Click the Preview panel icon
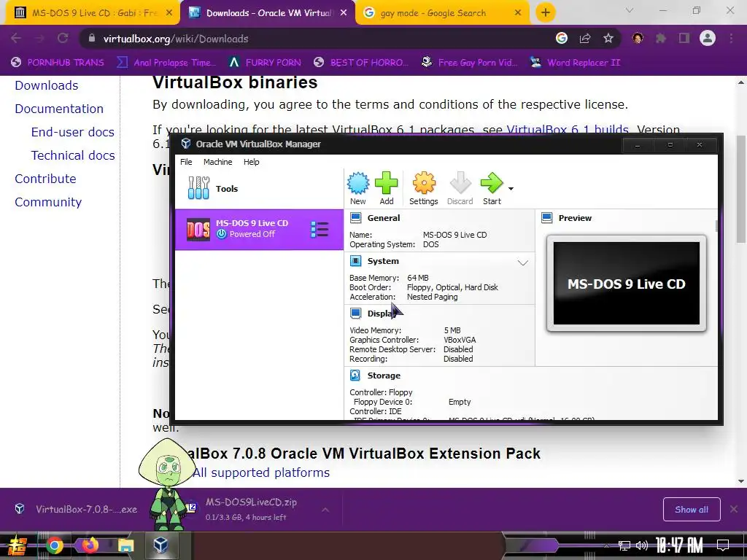The image size is (747, 560). 547,217
